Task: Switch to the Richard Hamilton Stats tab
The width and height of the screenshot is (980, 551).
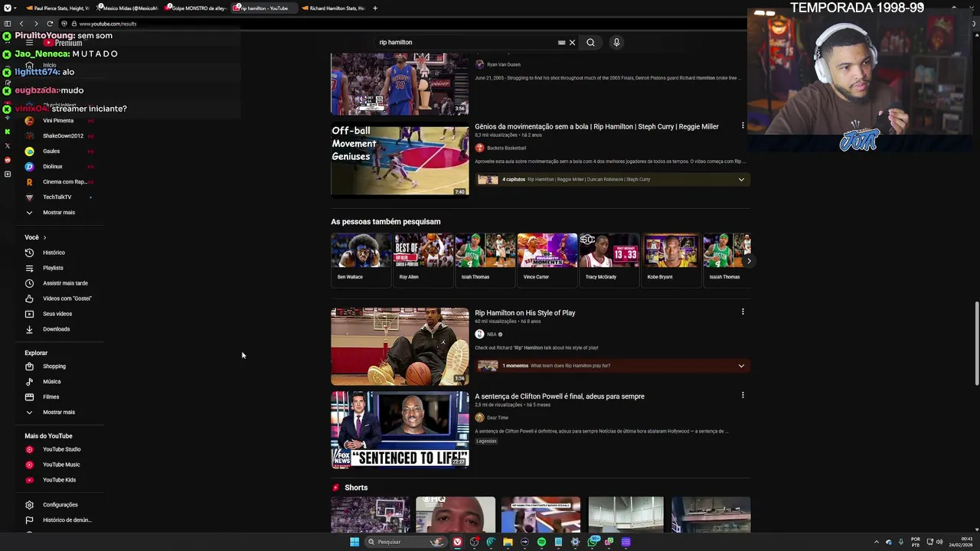Action: tap(332, 8)
